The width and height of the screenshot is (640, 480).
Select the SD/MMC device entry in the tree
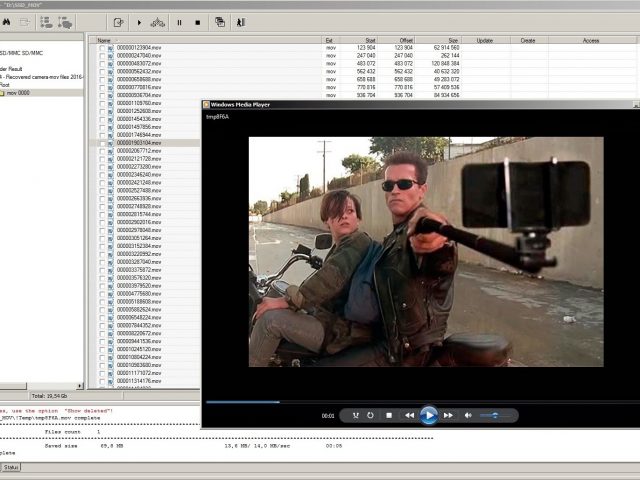click(21, 53)
